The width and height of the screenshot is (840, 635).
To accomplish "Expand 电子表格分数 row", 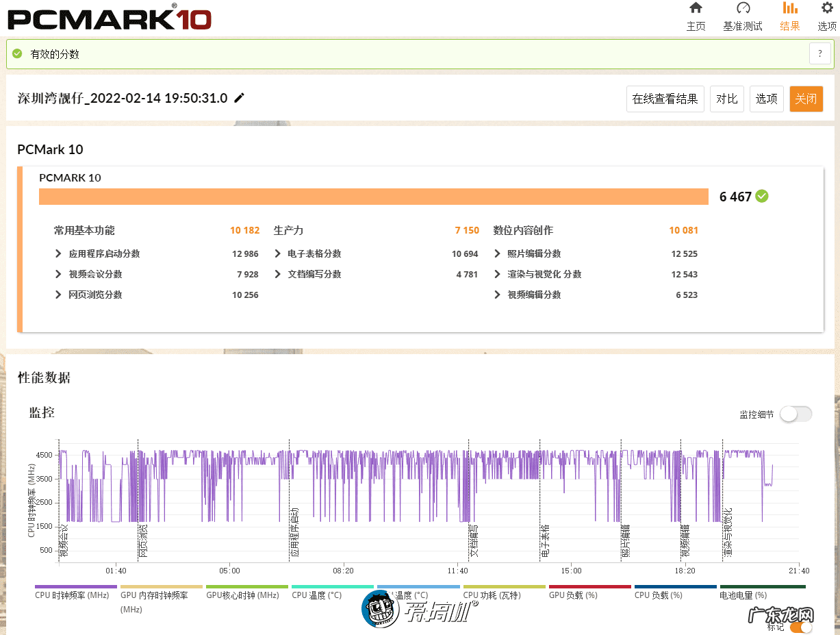I will [x=277, y=253].
